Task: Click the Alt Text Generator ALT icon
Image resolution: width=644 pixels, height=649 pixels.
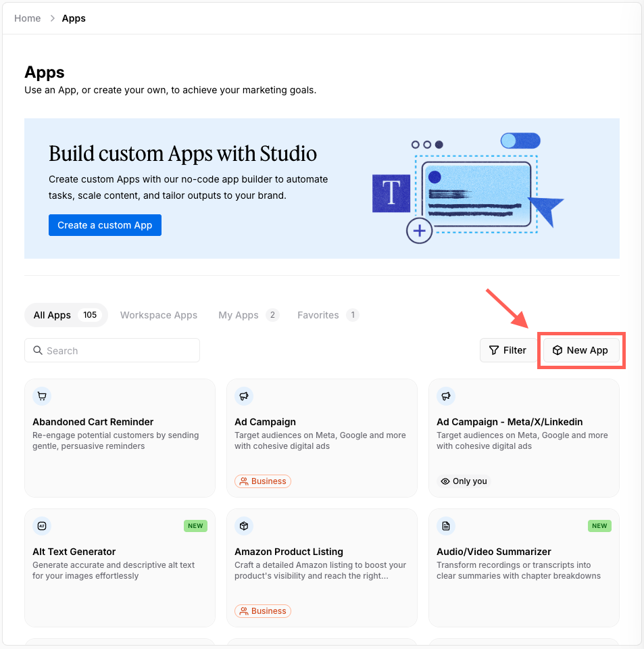Action: coord(42,526)
